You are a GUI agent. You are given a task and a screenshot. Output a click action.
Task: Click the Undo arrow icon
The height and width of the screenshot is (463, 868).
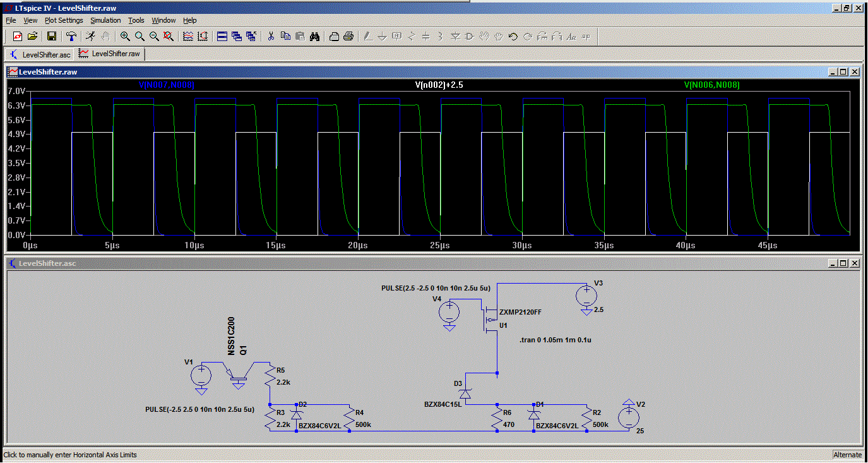513,37
